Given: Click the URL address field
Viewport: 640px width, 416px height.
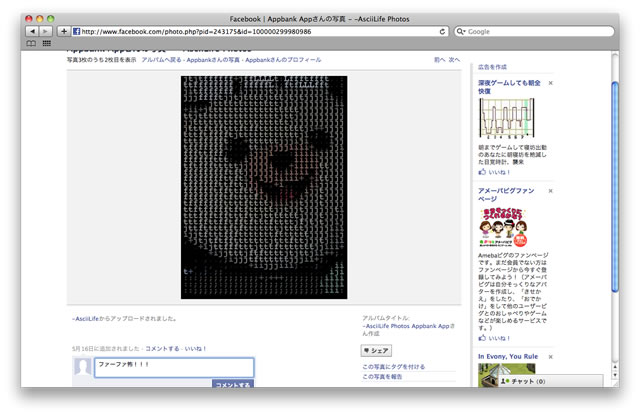Looking at the screenshot, I should click(260, 31).
